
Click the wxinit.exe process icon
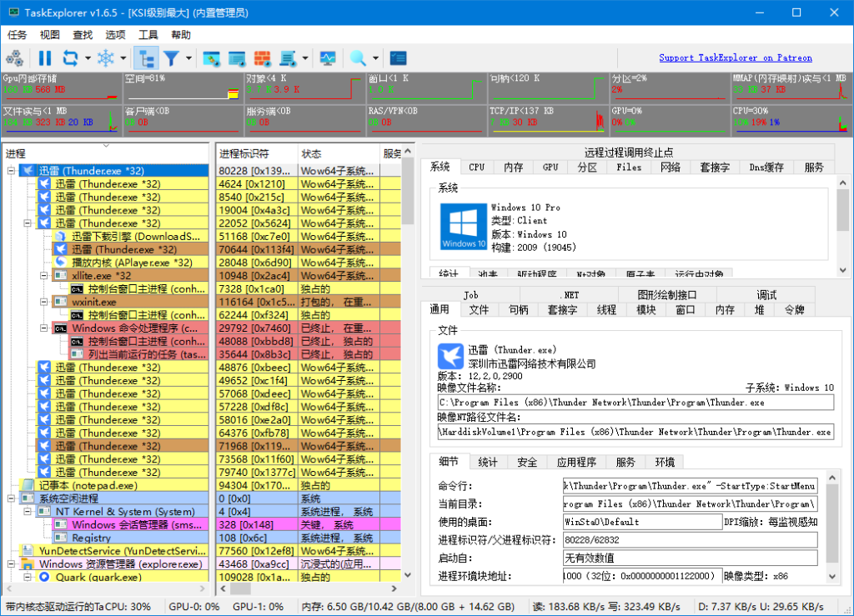pos(60,302)
